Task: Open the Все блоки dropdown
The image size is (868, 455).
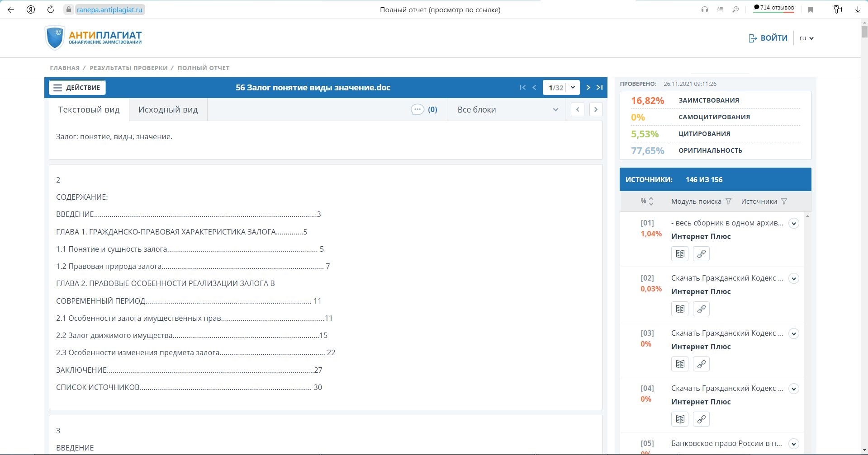Action: click(507, 110)
